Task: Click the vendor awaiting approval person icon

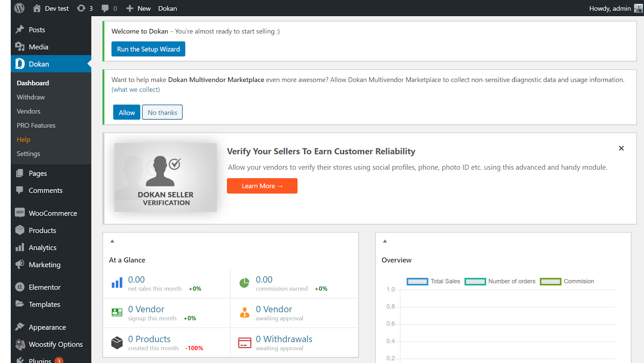Action: coord(244,312)
